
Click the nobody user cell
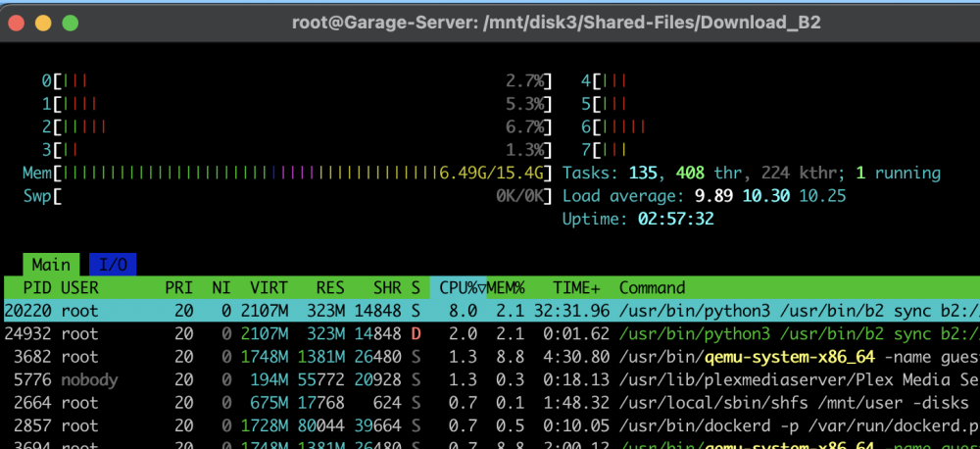click(89, 379)
